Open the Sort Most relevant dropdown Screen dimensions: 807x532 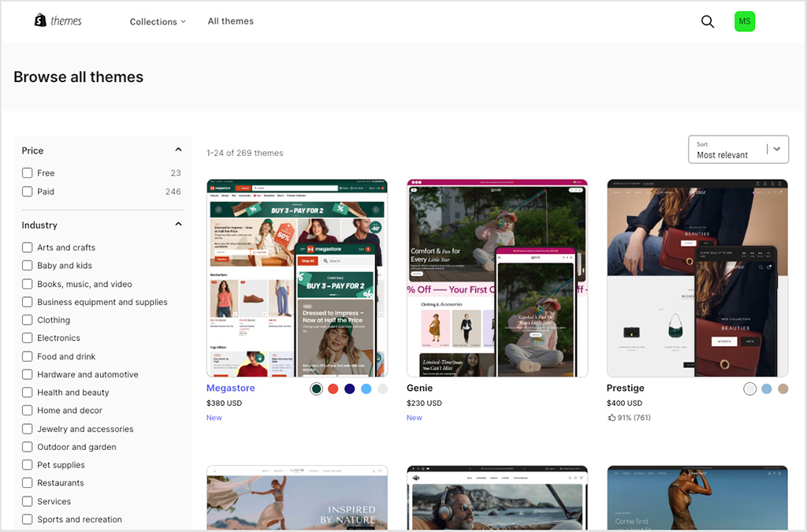[x=738, y=149]
